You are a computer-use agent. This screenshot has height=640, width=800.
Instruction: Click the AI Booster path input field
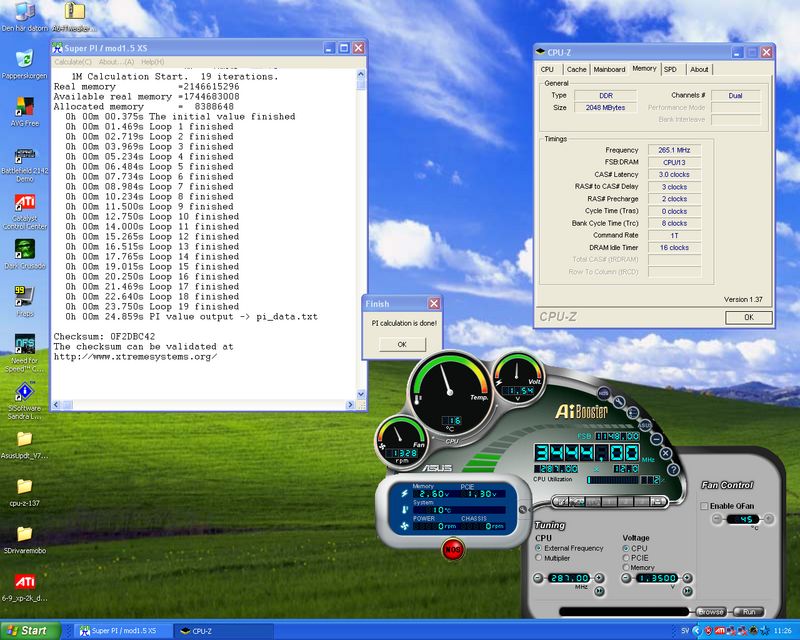click(624, 611)
